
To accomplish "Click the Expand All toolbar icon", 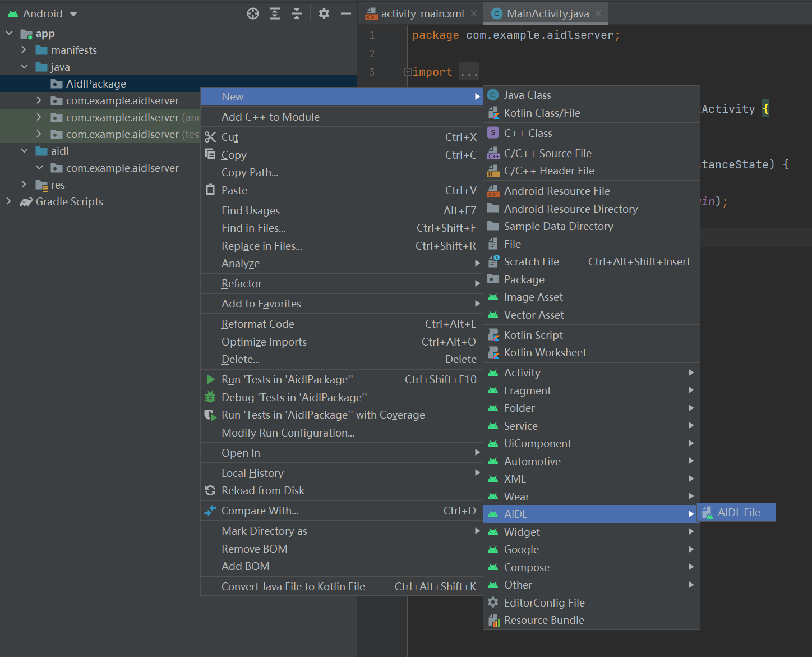I will point(275,13).
